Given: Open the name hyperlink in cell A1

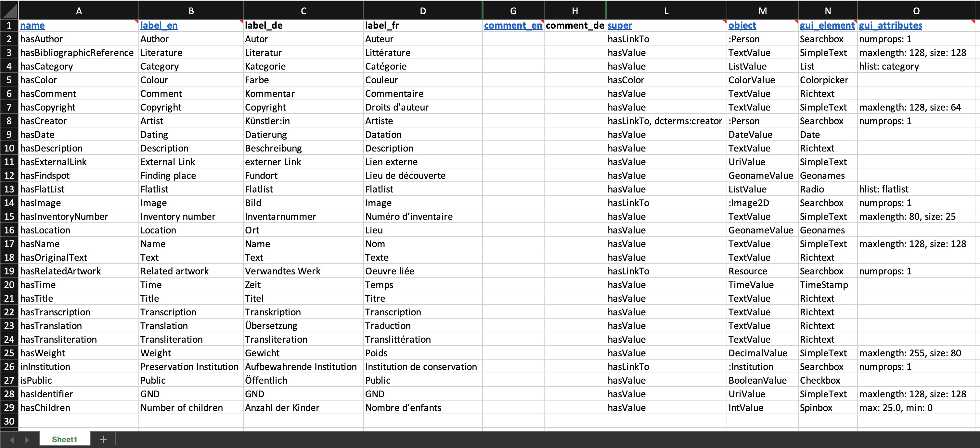Looking at the screenshot, I should [x=32, y=25].
